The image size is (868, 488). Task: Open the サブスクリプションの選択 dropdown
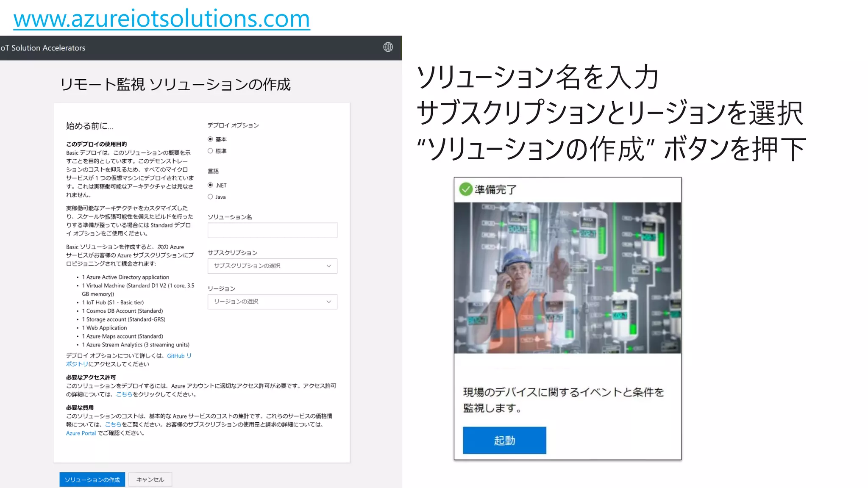[x=273, y=266]
